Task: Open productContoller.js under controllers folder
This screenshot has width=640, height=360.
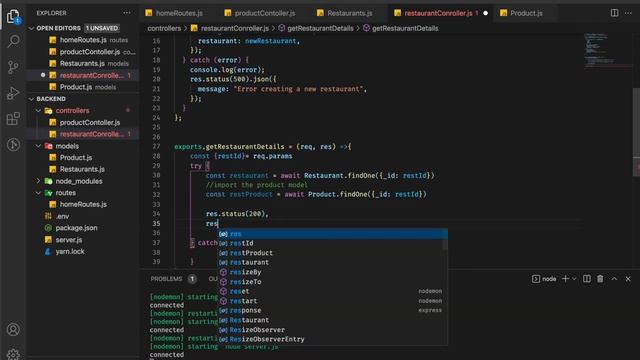Action: [83, 122]
